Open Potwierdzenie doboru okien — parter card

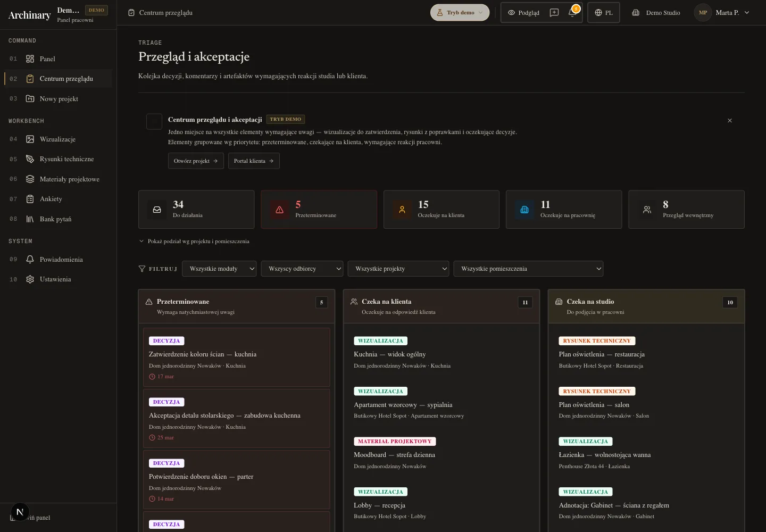[237, 479]
